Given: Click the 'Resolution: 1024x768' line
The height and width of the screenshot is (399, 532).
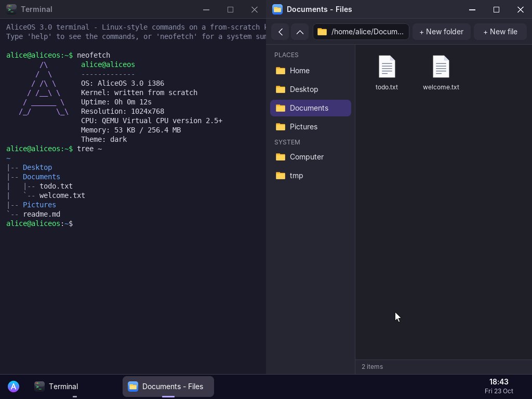Looking at the screenshot, I should coord(123,111).
